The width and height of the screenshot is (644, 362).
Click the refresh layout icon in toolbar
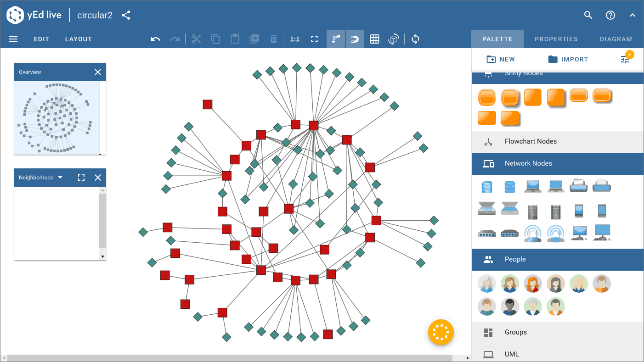click(x=415, y=39)
